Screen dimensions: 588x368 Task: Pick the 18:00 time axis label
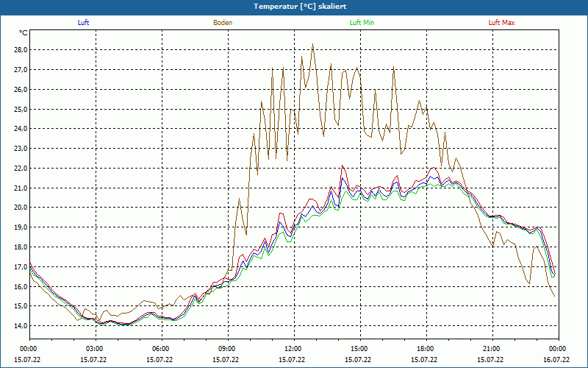click(426, 349)
